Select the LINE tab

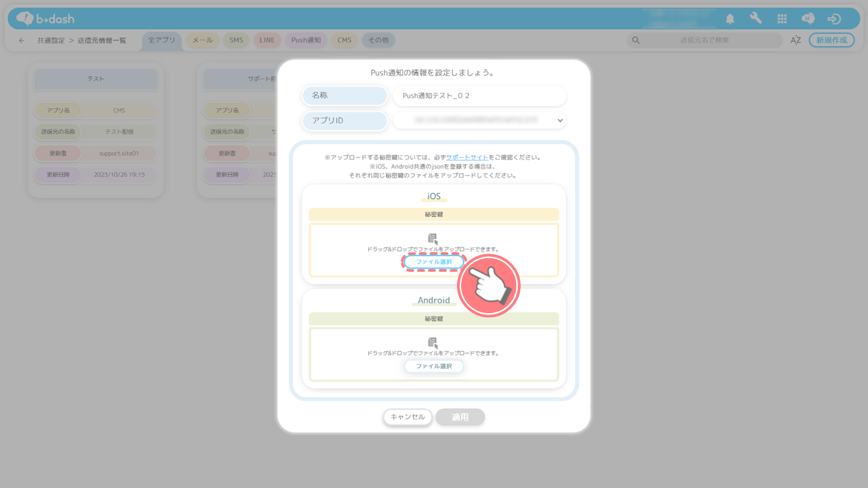click(x=267, y=41)
